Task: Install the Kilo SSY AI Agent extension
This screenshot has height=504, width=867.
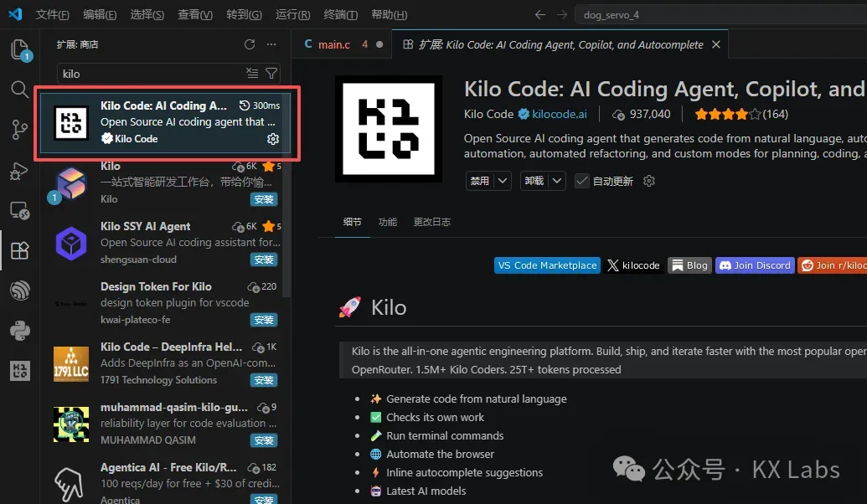Action: [264, 260]
